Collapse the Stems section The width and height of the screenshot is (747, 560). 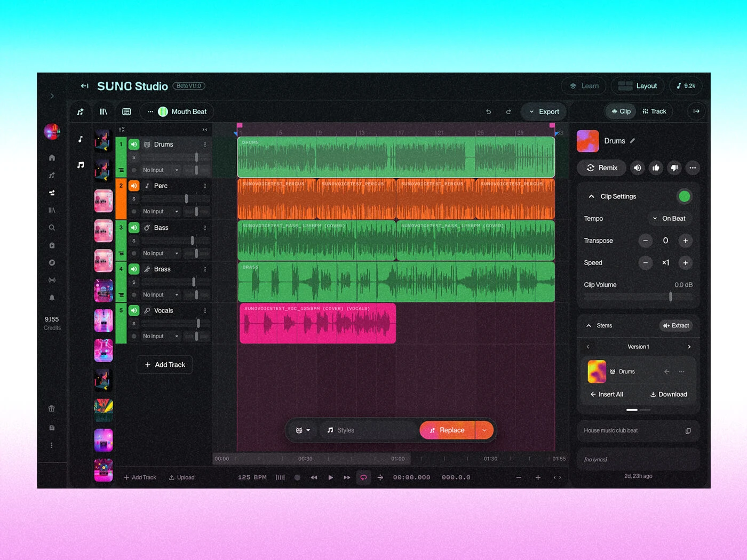point(589,325)
